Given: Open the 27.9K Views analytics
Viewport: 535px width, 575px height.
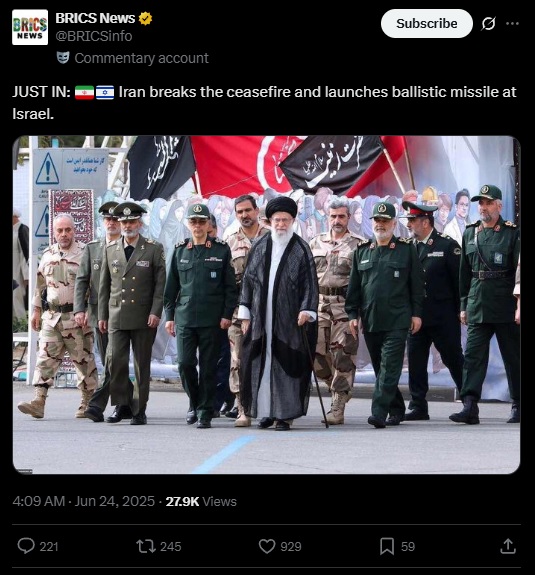Looking at the screenshot, I should click(201, 501).
